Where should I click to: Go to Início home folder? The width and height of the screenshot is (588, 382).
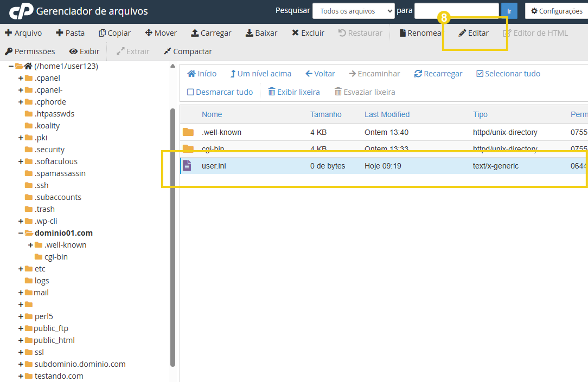(202, 74)
